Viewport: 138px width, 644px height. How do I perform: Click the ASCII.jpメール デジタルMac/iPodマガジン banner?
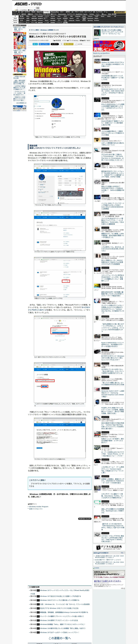(109, 574)
